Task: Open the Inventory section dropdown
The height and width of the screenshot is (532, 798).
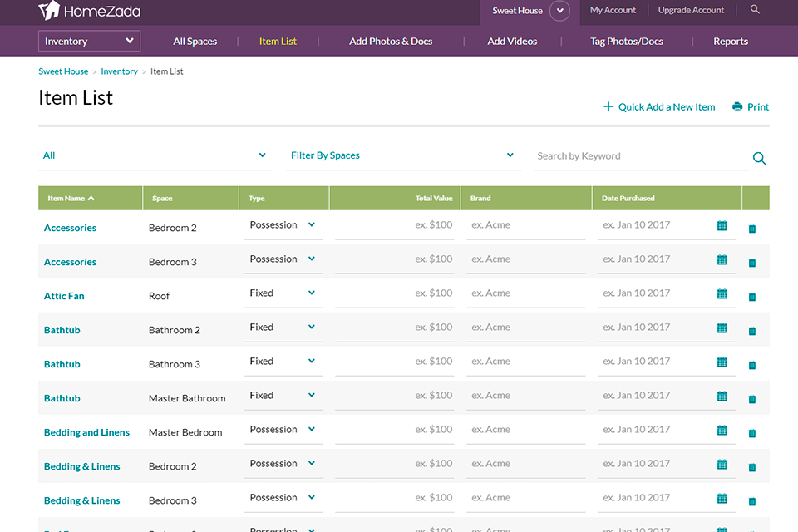Action: (x=89, y=41)
